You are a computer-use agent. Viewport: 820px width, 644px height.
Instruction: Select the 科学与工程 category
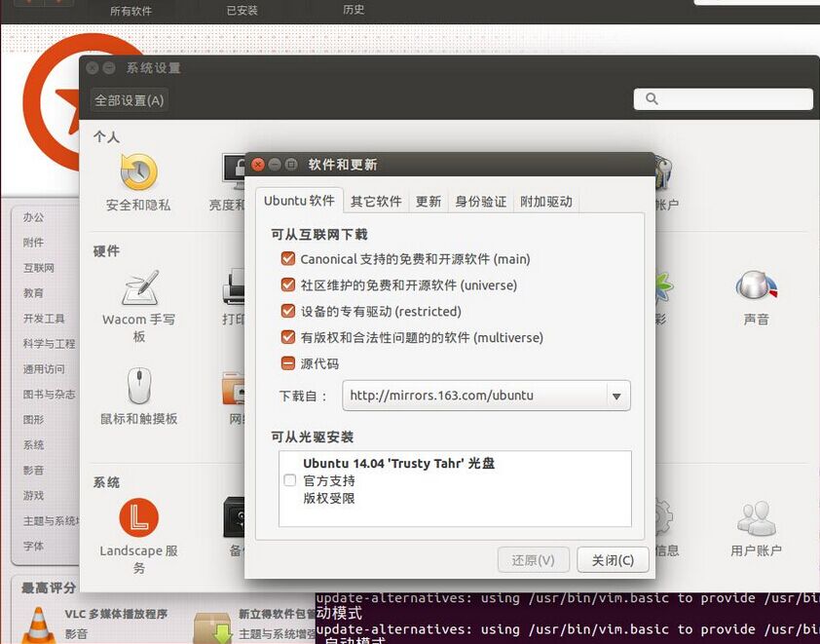49,344
